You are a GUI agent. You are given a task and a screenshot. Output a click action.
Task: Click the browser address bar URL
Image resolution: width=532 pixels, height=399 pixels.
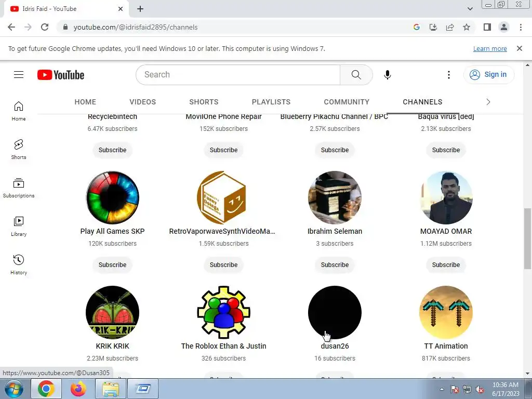[x=136, y=27]
